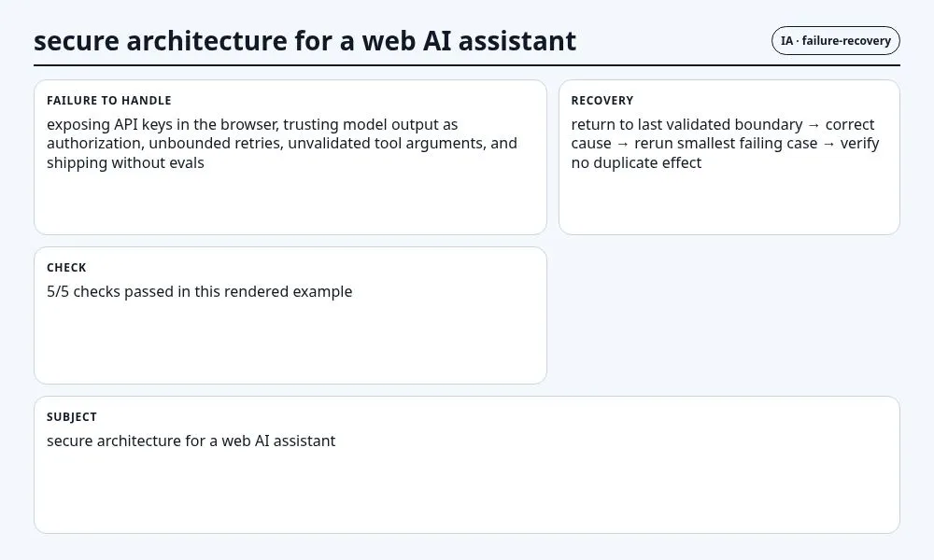Click the horizontal rule under the title
The height and width of the screenshot is (560, 934).
[x=467, y=65]
